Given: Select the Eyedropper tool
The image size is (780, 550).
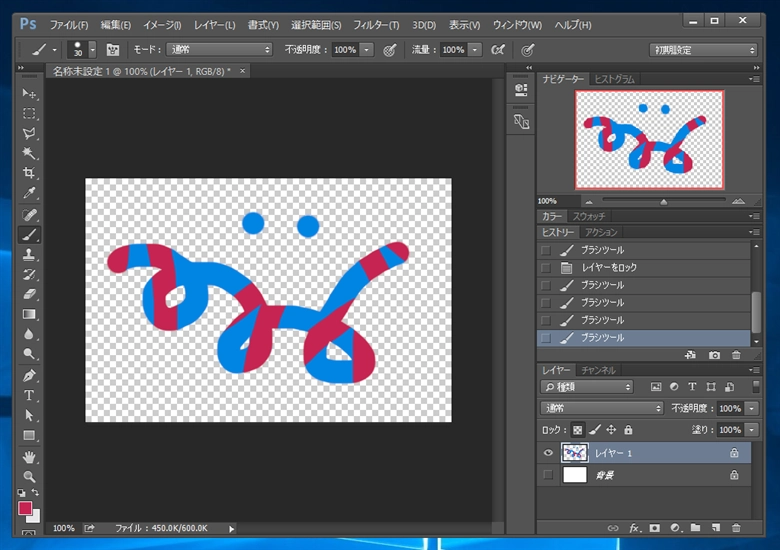Looking at the screenshot, I should click(x=29, y=193).
